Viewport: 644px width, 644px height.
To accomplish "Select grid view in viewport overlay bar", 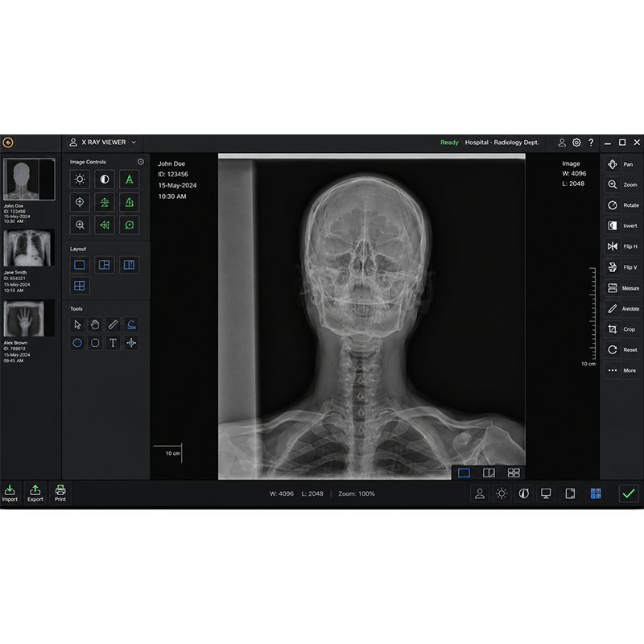I will tap(514, 473).
